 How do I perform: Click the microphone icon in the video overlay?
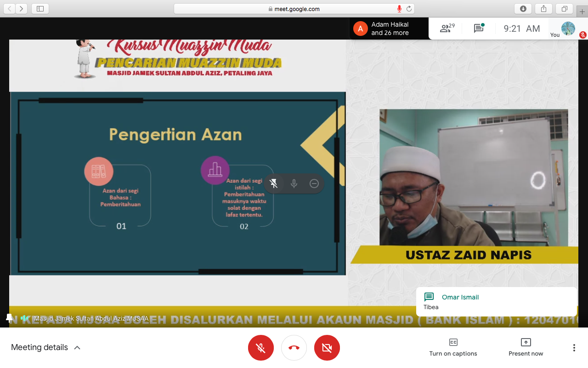pyautogui.click(x=294, y=184)
